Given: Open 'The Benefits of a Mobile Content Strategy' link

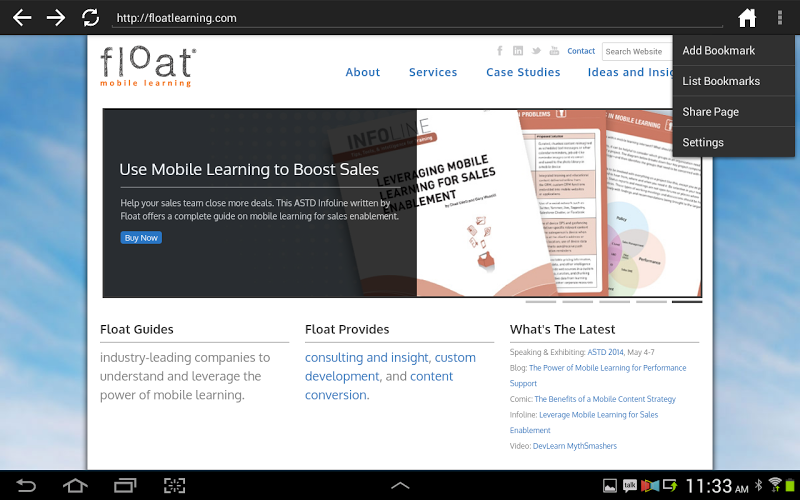Looking at the screenshot, I should [605, 399].
